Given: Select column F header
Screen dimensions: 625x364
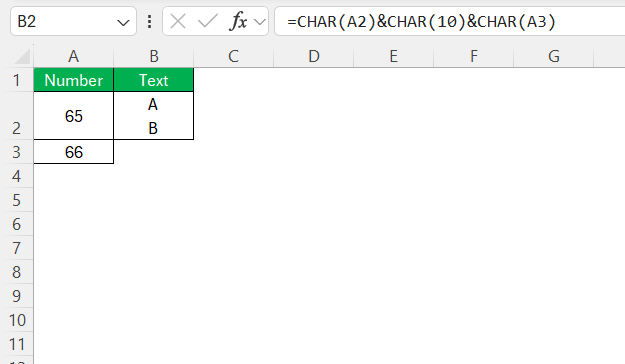Looking at the screenshot, I should pos(474,56).
